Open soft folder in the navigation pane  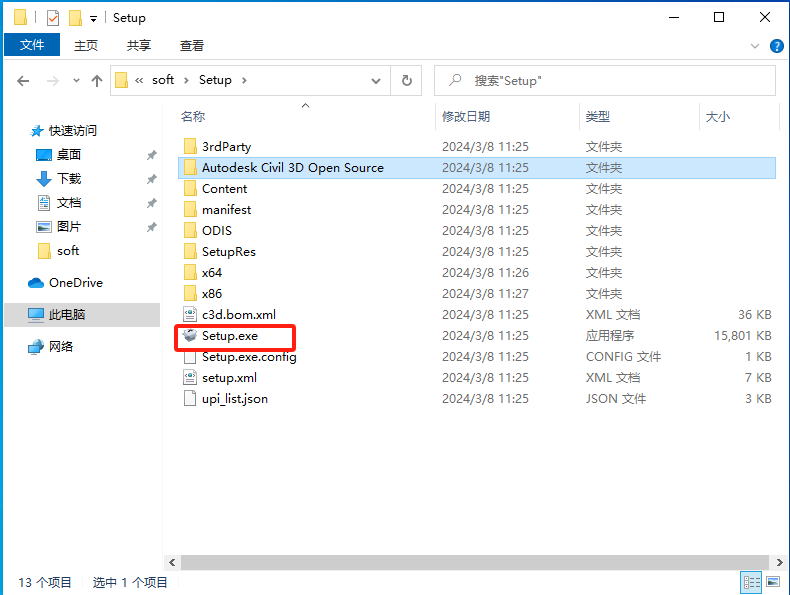pos(68,251)
